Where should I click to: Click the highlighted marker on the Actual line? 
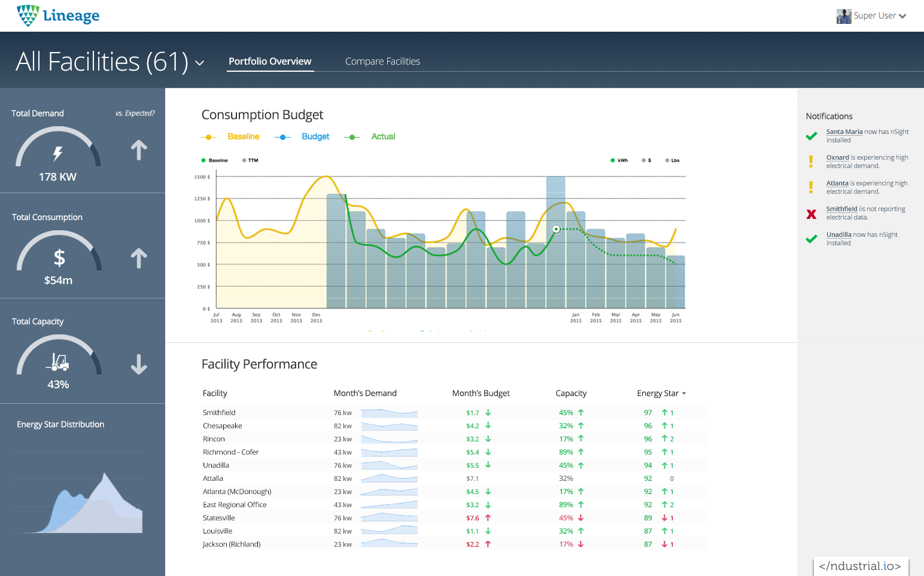pyautogui.click(x=556, y=229)
